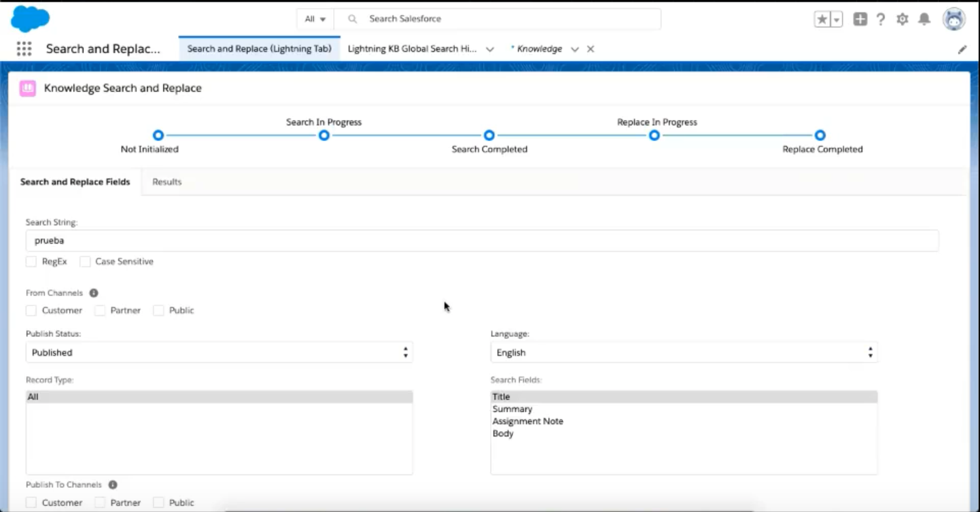Viewport: 980px width, 512px height.
Task: Open the setup gear icon
Action: (903, 20)
